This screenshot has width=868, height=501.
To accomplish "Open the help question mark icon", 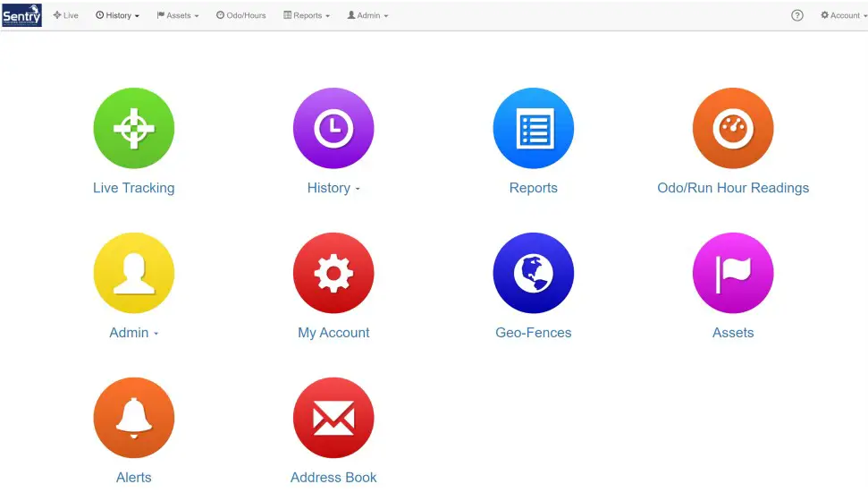I will (x=797, y=15).
